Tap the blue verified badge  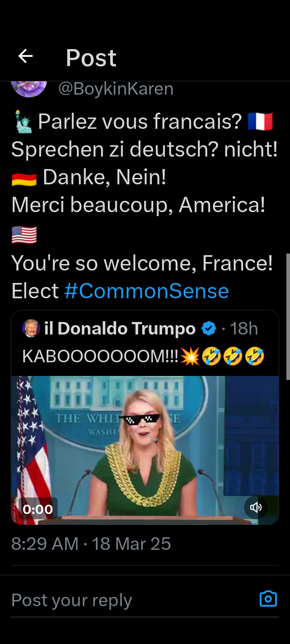point(209,328)
